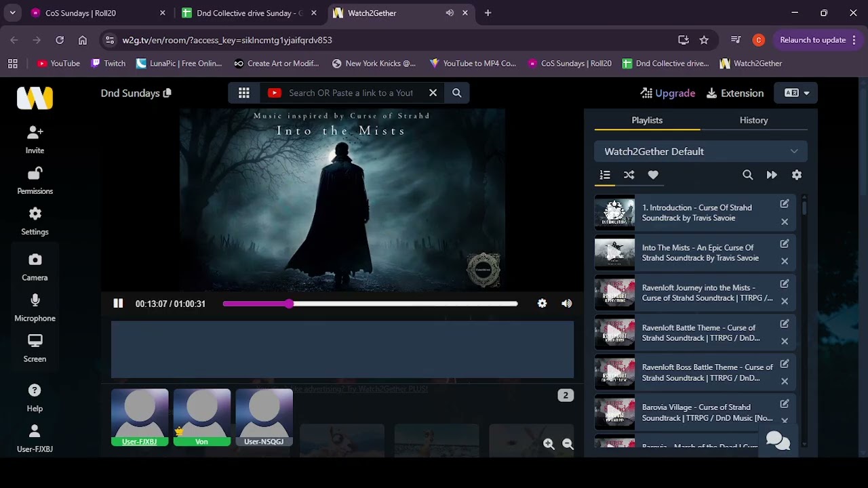Bookmark this page with star
The height and width of the screenshot is (488, 868).
pyautogui.click(x=704, y=40)
